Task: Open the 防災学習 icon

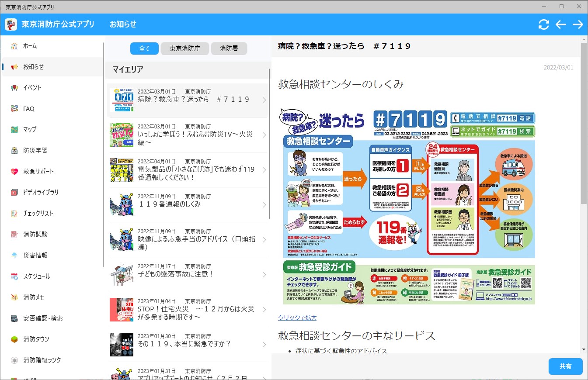Action: pyautogui.click(x=14, y=151)
